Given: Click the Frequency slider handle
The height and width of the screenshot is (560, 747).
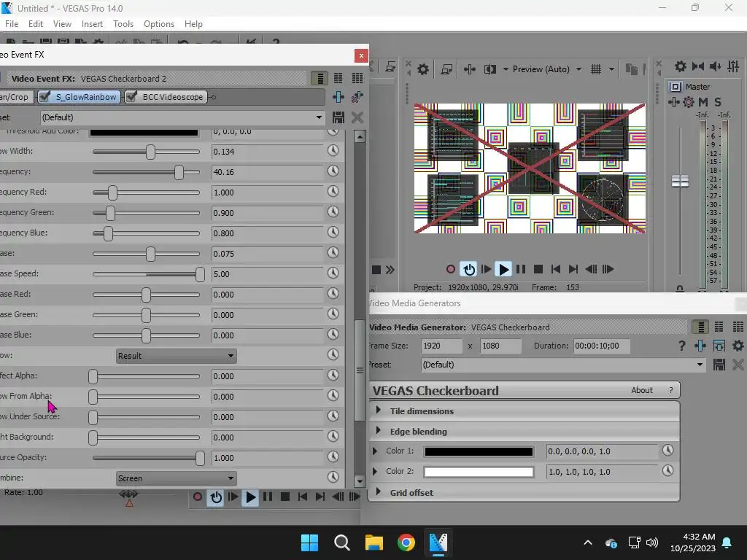Looking at the screenshot, I should (x=179, y=172).
